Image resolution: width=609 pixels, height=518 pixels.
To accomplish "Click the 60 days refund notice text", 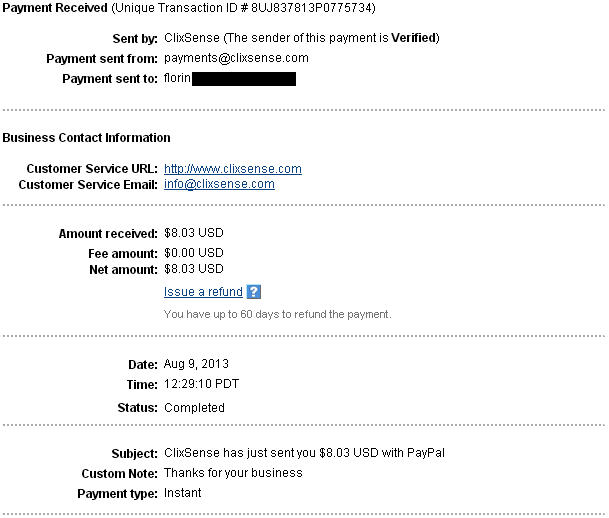I will (x=277, y=314).
